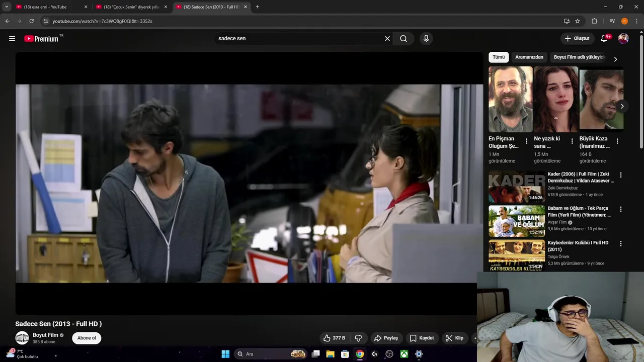Image resolution: width=644 pixels, height=362 pixels.
Task: Open options for Ne yazık ki sana short
Action: (x=572, y=141)
